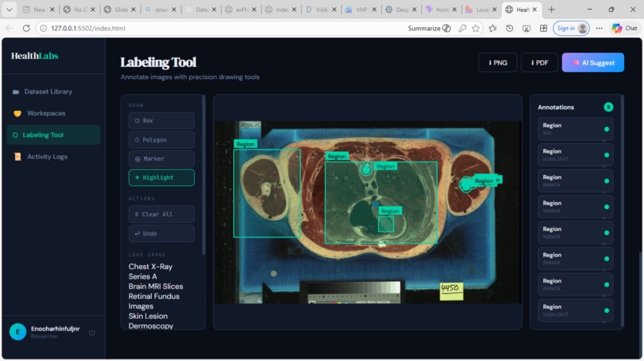
Task: Toggle the green dot on Region BOX
Action: pos(606,129)
